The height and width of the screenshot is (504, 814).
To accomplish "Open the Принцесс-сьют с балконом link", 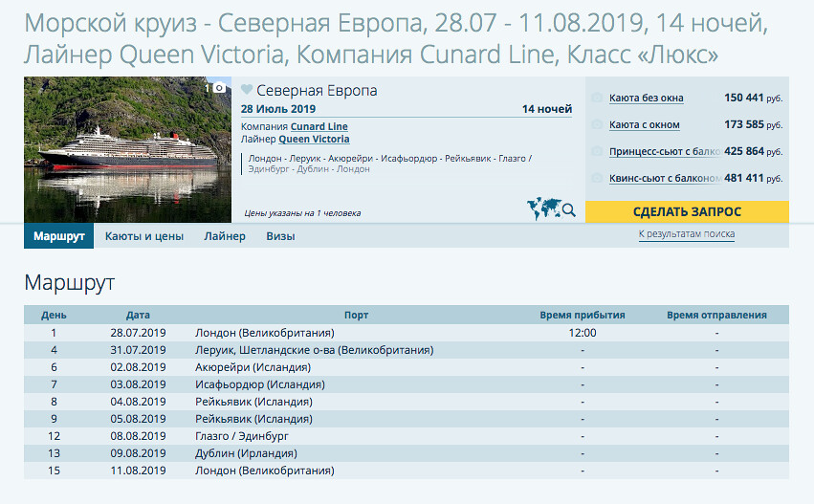I will coord(665,151).
